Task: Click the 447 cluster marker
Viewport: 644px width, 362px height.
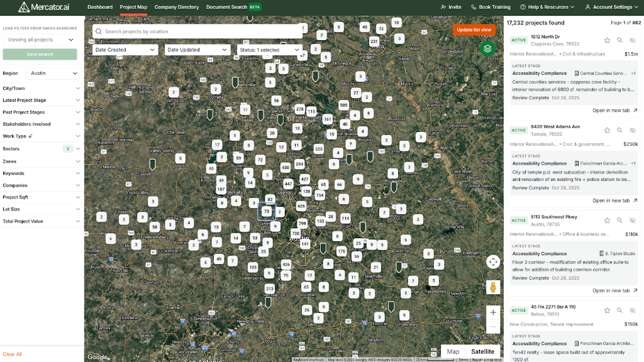Action: coord(288,184)
